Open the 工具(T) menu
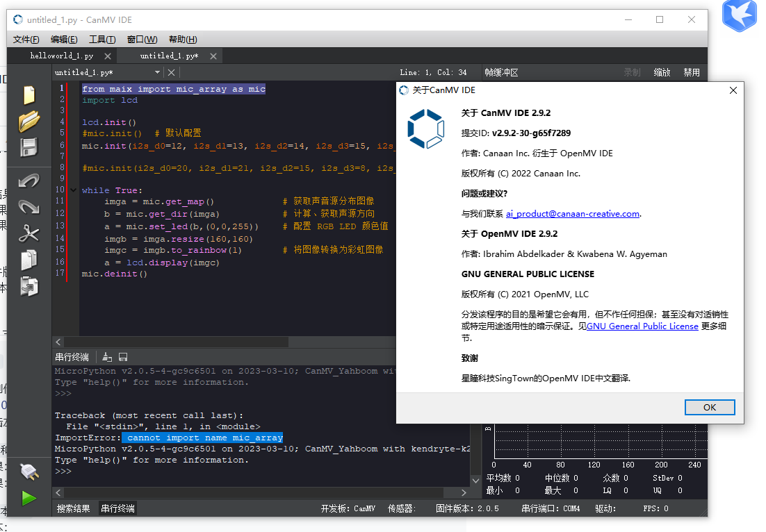Viewport: 766px width, 532px height. [x=102, y=39]
